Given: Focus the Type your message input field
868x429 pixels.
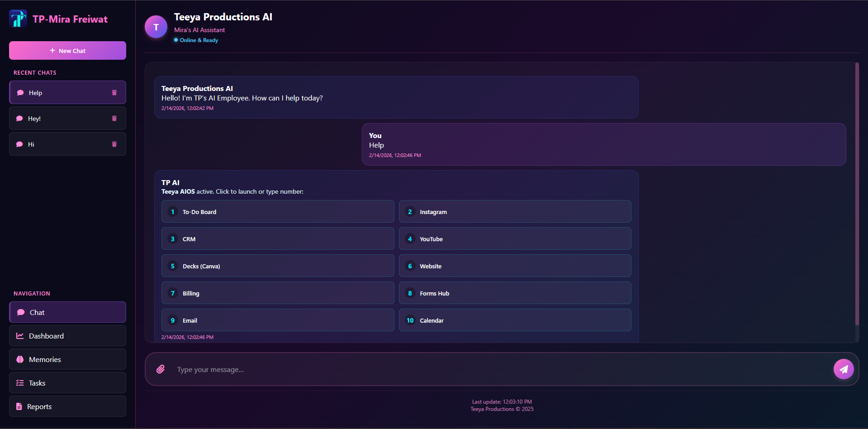Looking at the screenshot, I should [x=498, y=370].
